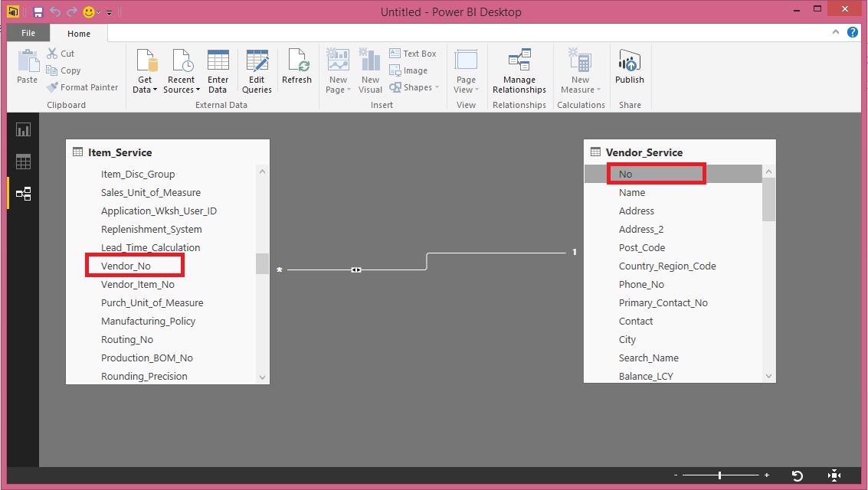Click the Copy button in Clipboard group

coord(64,70)
